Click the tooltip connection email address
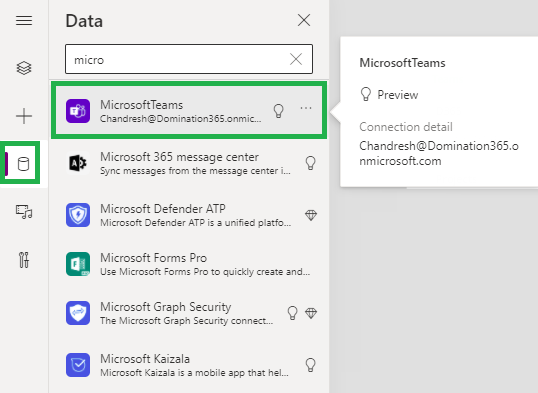Viewport: 538px width, 393px height. (x=439, y=153)
